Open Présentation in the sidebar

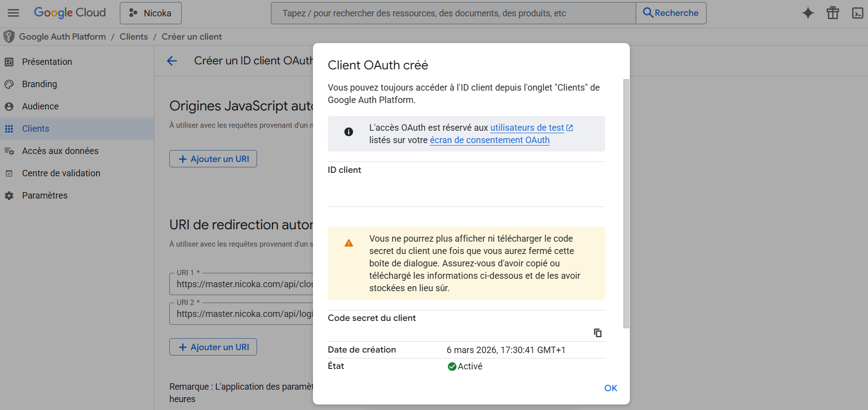(47, 62)
